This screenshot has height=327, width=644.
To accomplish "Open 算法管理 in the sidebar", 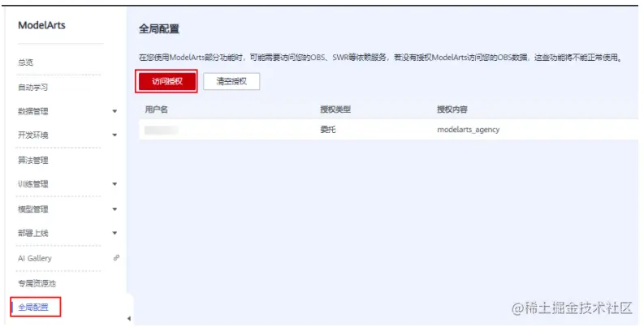I will point(32,160).
